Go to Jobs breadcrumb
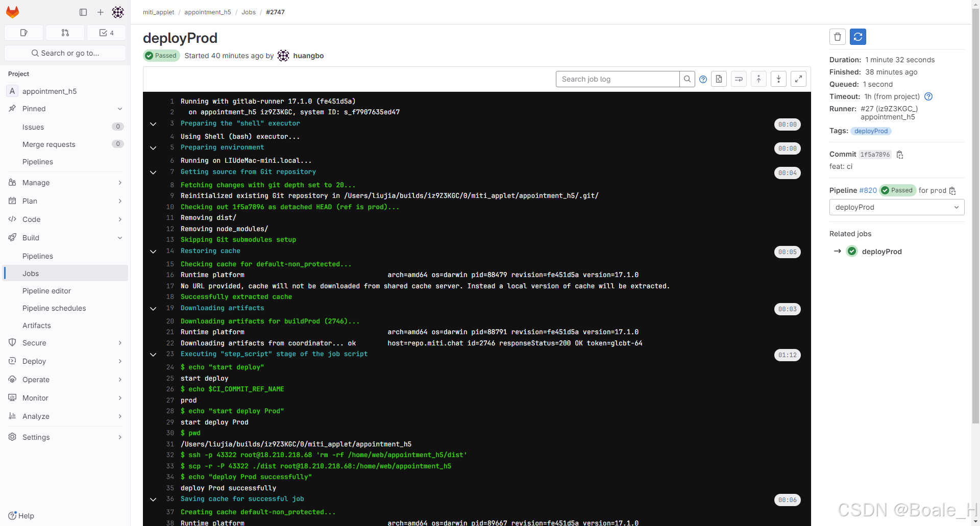Screen dimensions: 980x526 point(249,12)
